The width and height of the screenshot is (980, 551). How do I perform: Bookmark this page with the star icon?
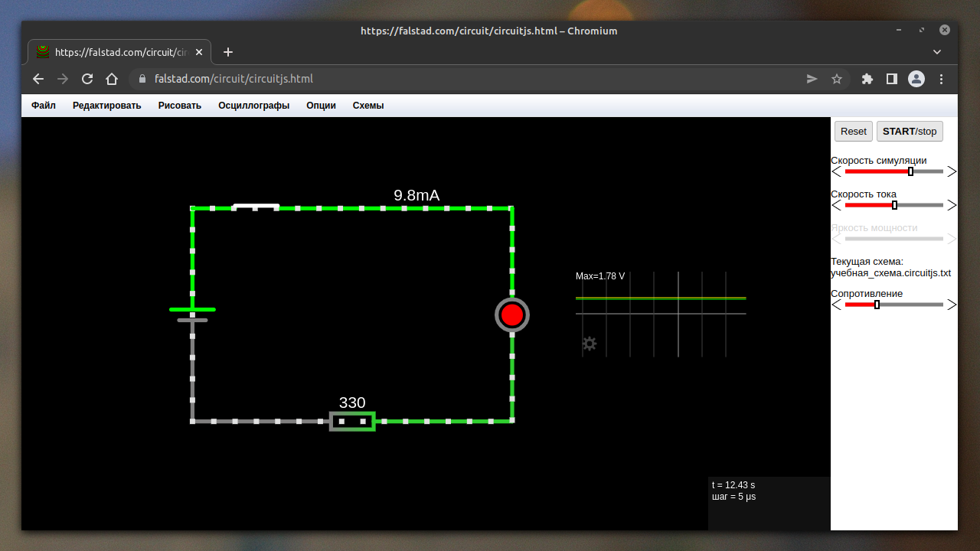[x=837, y=79]
